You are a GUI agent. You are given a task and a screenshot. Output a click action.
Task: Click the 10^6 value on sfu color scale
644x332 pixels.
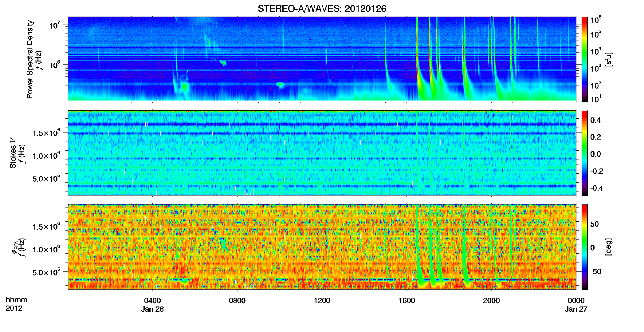596,20
